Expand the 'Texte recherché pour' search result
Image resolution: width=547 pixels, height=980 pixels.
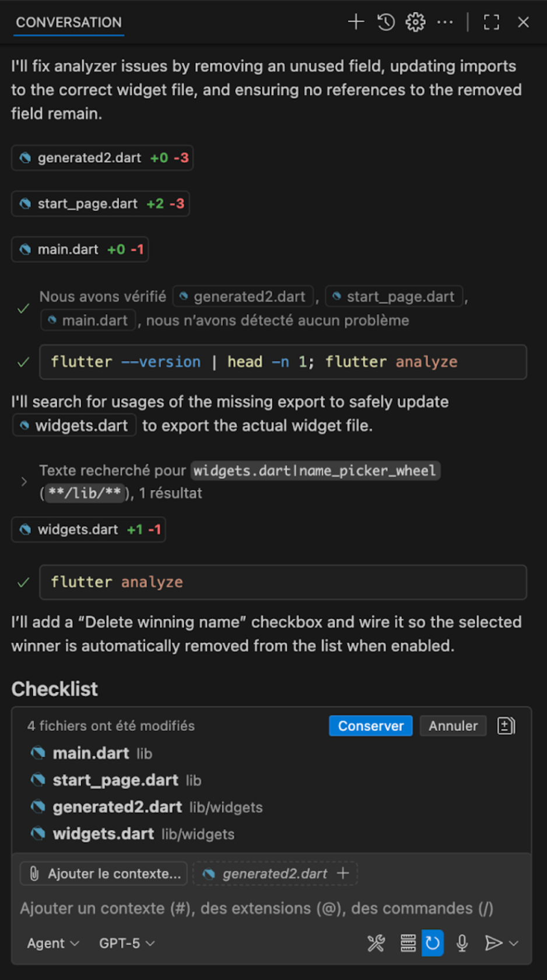coord(24,482)
